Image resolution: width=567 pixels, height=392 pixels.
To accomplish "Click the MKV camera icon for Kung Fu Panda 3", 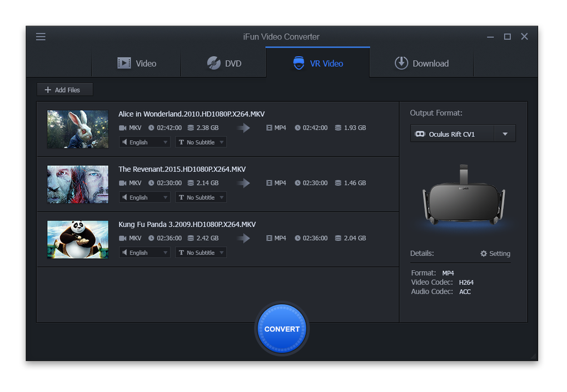I will coord(123,238).
